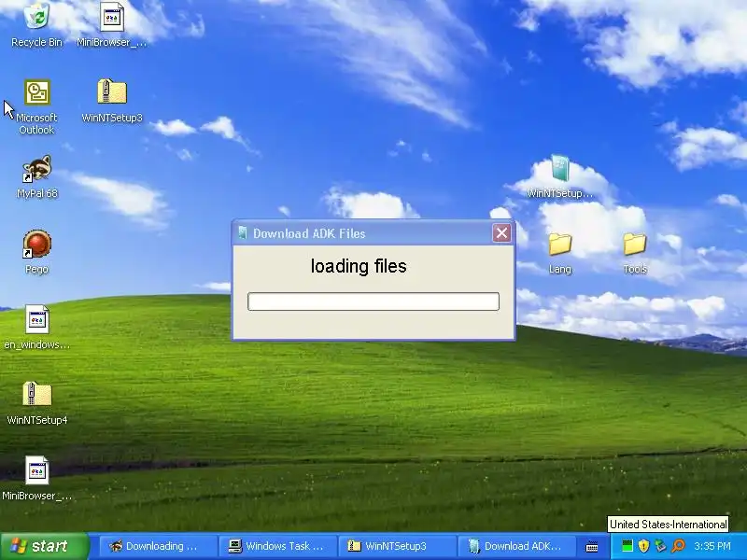
Task: Open the Start menu
Action: (44, 546)
